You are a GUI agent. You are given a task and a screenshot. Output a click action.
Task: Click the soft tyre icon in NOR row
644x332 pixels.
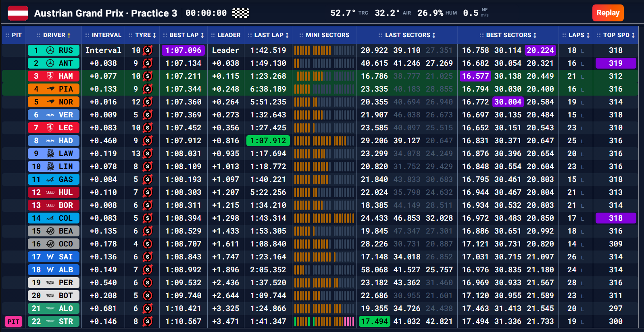point(148,102)
